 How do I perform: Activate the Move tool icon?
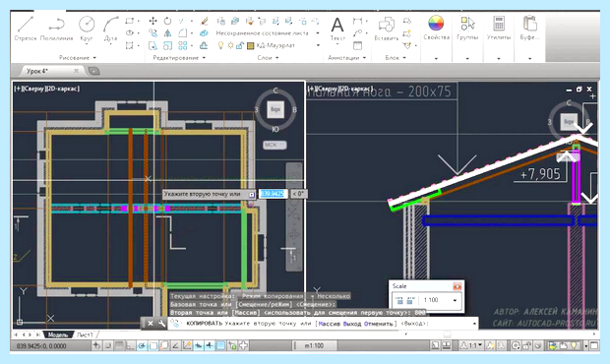point(152,21)
